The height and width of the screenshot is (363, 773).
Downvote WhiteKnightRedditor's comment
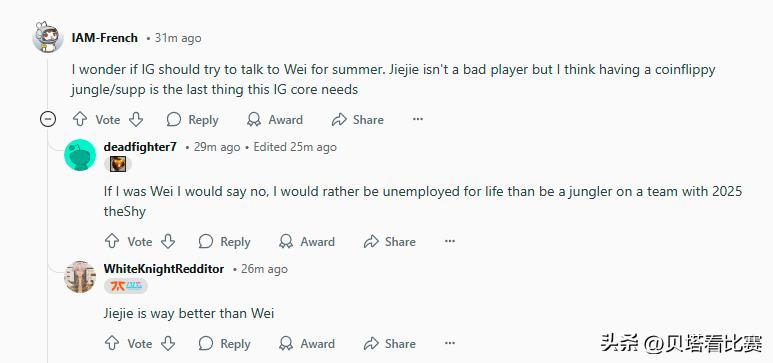[x=168, y=343]
